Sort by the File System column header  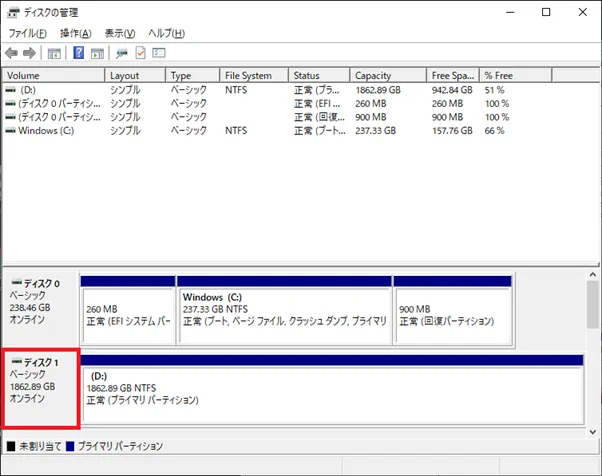pos(254,75)
